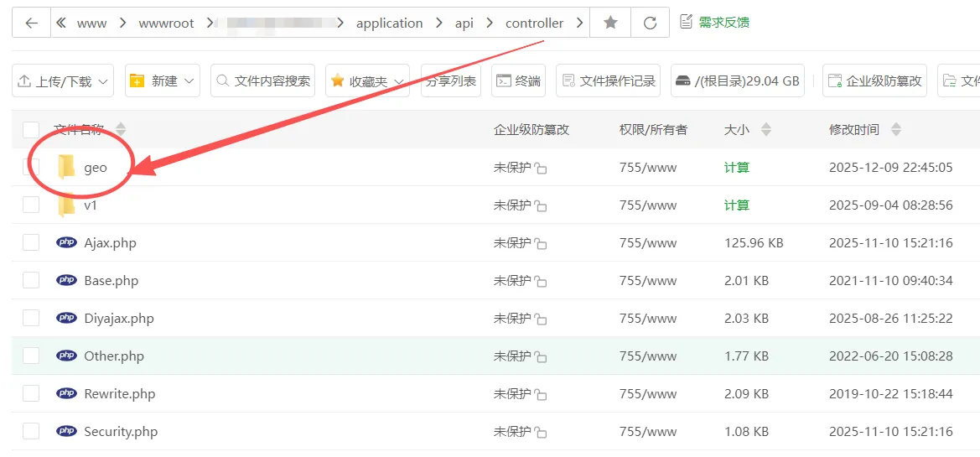The image size is (980, 457).
Task: Toggle protection lock for Base.php
Action: click(x=541, y=281)
